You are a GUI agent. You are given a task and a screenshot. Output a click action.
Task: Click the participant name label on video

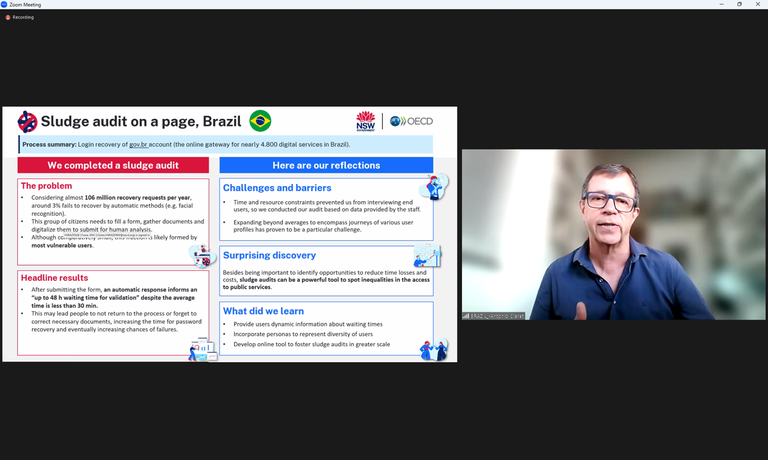497,316
